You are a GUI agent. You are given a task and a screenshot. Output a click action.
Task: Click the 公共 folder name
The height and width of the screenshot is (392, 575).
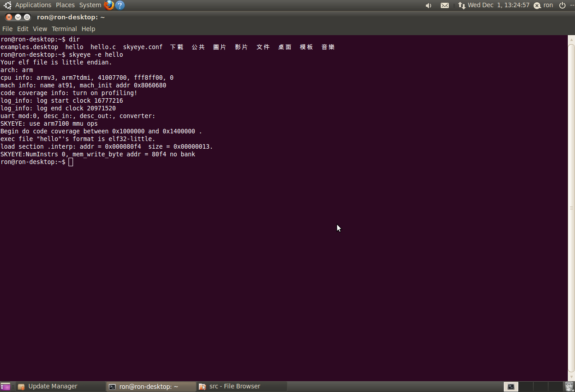[198, 47]
